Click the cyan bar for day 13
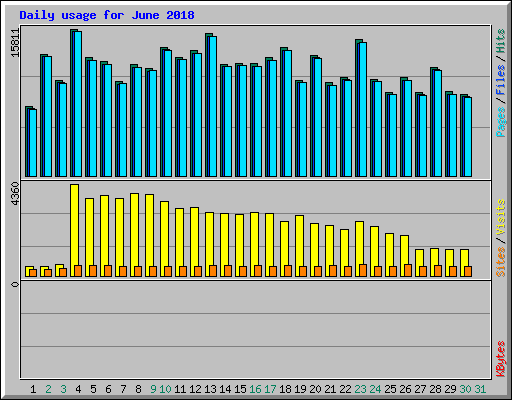512x400 pixels. (x=213, y=106)
